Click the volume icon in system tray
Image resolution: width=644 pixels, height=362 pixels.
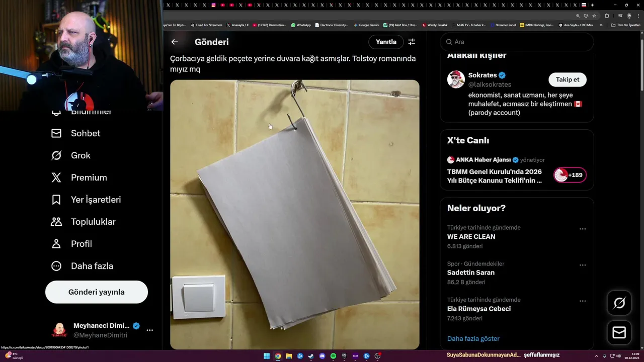pos(618,356)
